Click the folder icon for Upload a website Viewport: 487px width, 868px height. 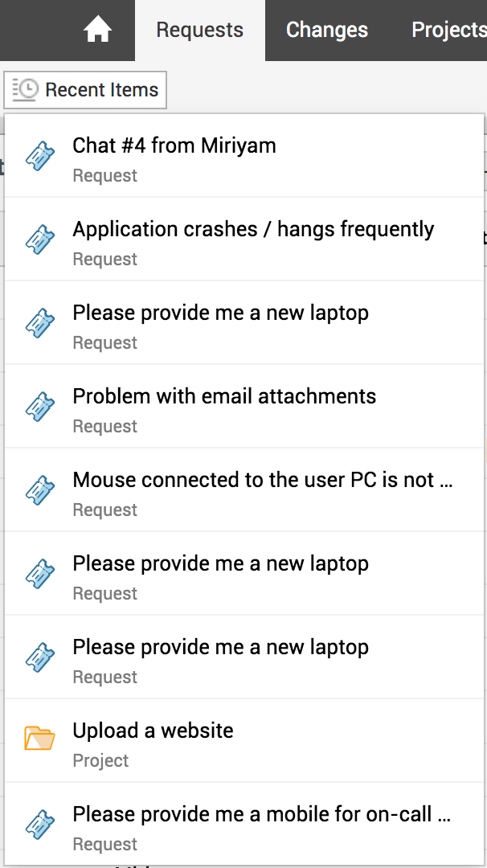[x=39, y=738]
